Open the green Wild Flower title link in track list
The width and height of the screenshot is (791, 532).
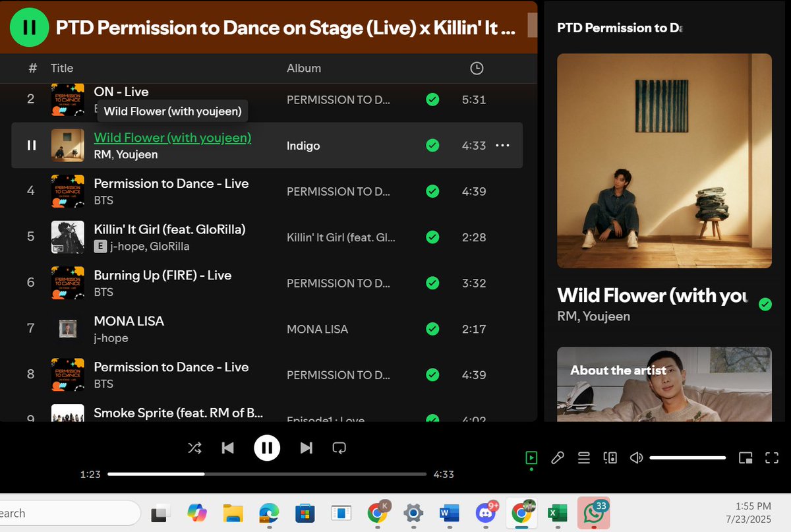click(x=173, y=137)
